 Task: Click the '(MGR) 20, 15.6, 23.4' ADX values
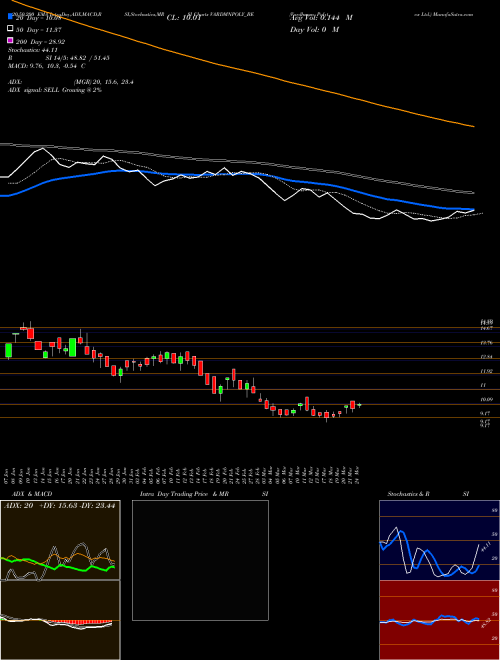pyautogui.click(x=103, y=82)
